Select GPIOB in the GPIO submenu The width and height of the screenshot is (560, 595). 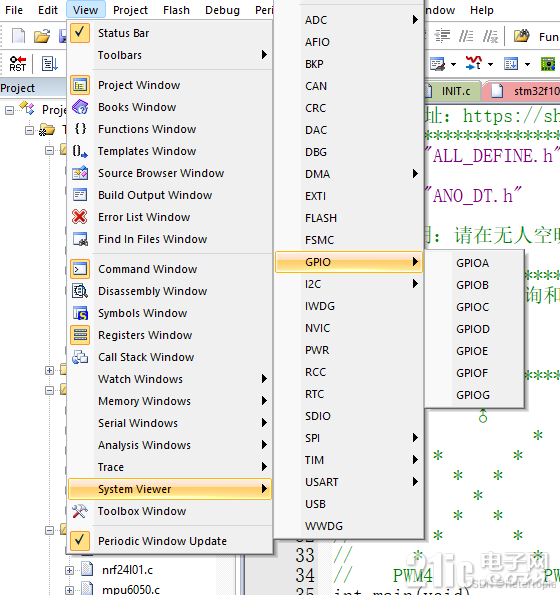pyautogui.click(x=475, y=285)
